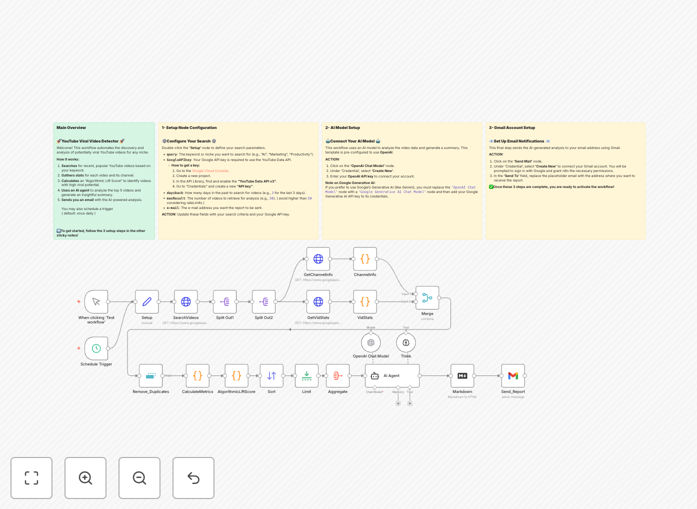Open the Markdown node
Viewport: 697px width, 509px height.
pos(462,376)
